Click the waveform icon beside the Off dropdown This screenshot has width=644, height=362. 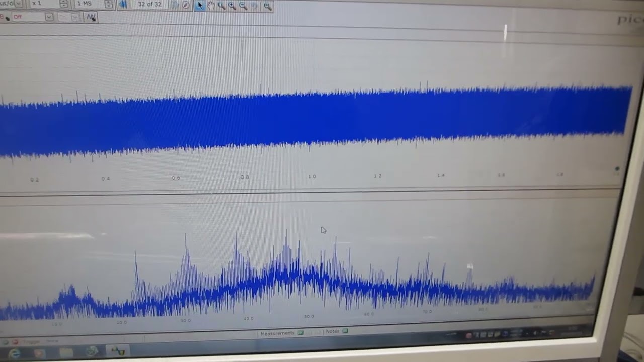click(91, 17)
